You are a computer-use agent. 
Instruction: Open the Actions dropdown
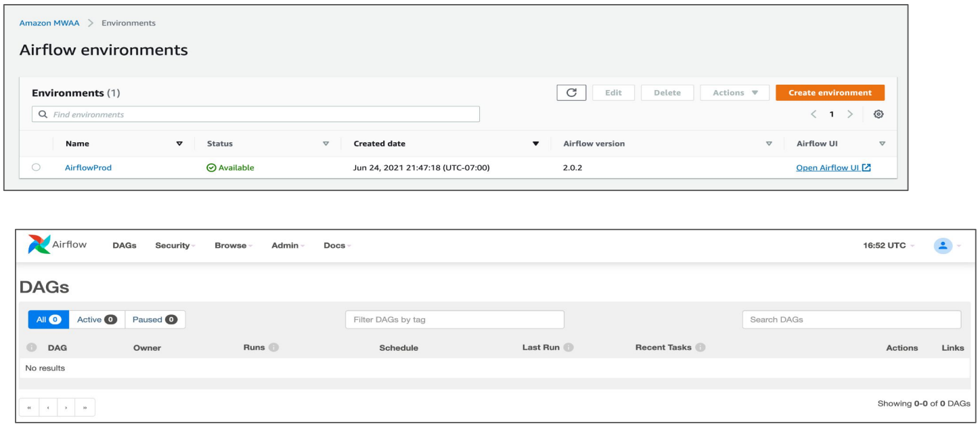(735, 93)
